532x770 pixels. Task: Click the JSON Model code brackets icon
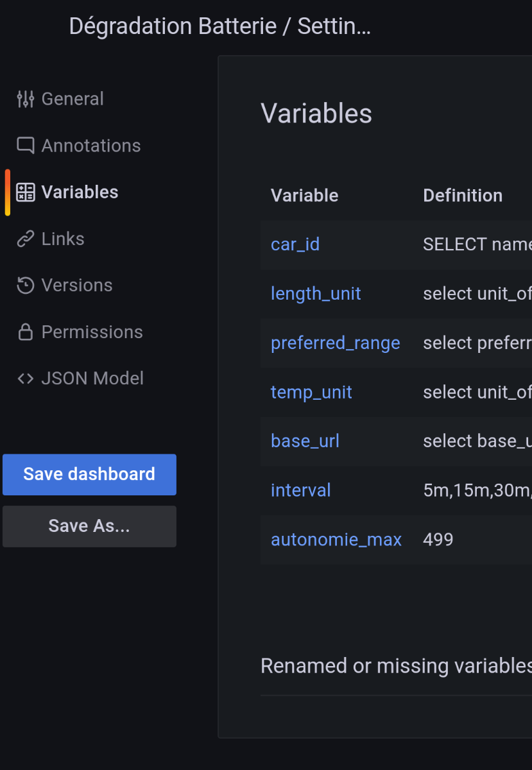click(25, 379)
